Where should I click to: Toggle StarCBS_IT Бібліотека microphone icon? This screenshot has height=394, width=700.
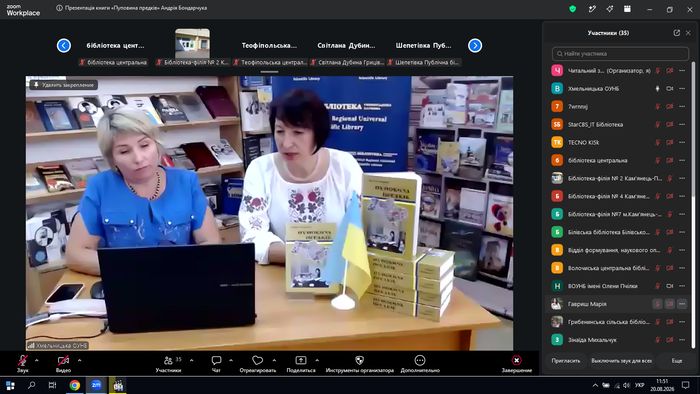[657, 124]
